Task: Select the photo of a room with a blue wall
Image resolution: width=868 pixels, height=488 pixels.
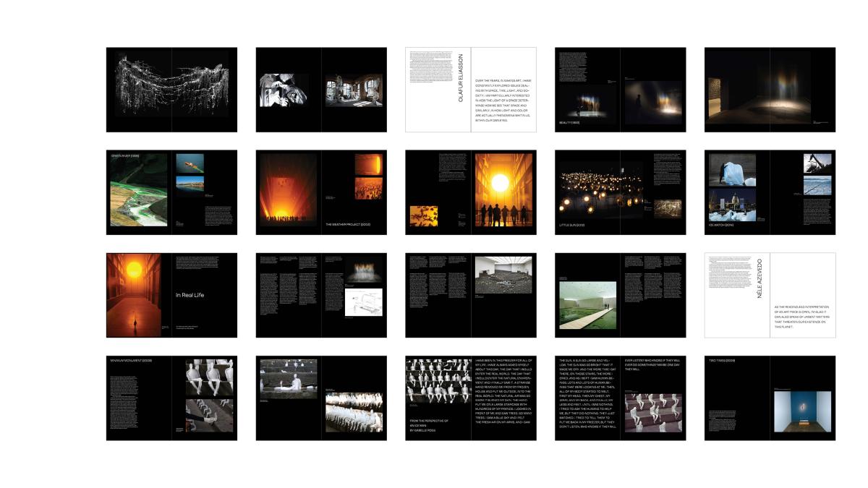Action: click(802, 411)
